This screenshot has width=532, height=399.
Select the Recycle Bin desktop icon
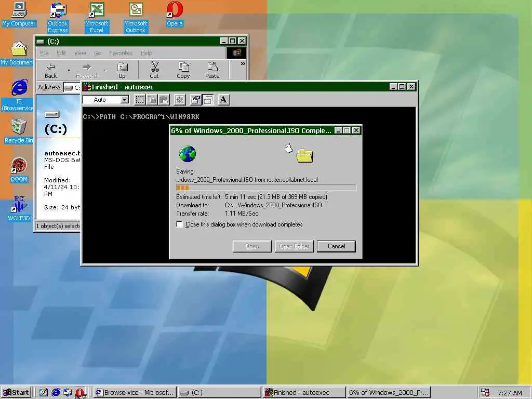tap(19, 131)
